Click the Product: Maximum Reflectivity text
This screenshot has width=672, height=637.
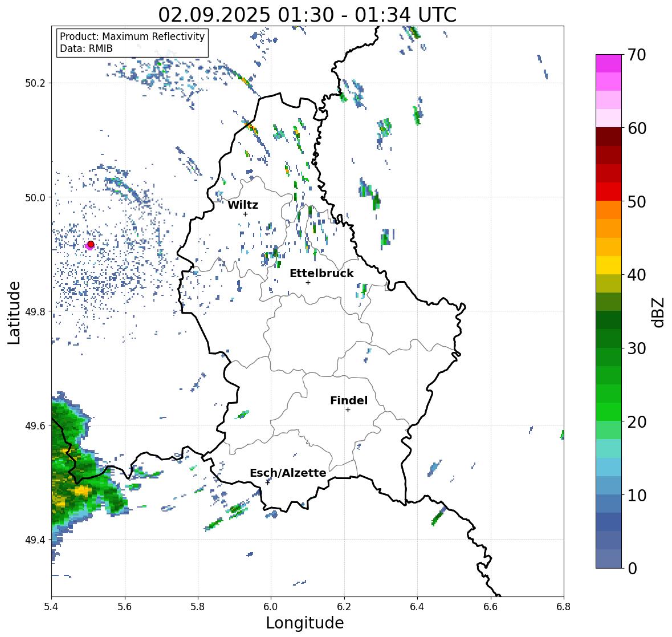point(132,36)
